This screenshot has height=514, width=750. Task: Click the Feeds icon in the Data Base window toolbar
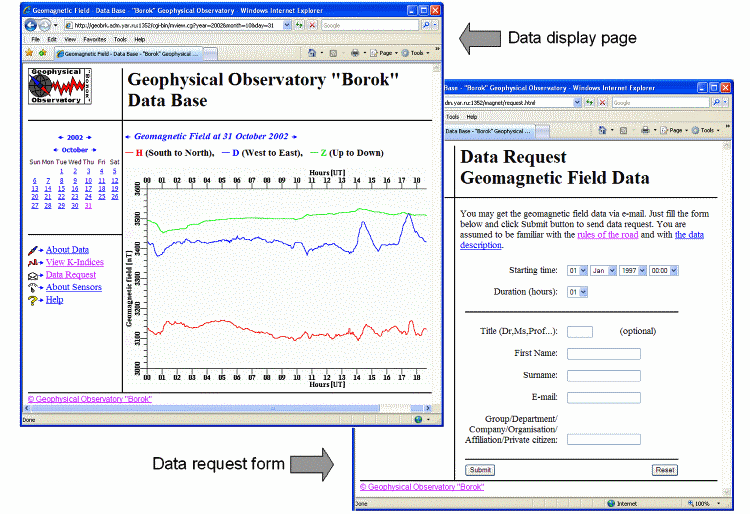click(333, 53)
